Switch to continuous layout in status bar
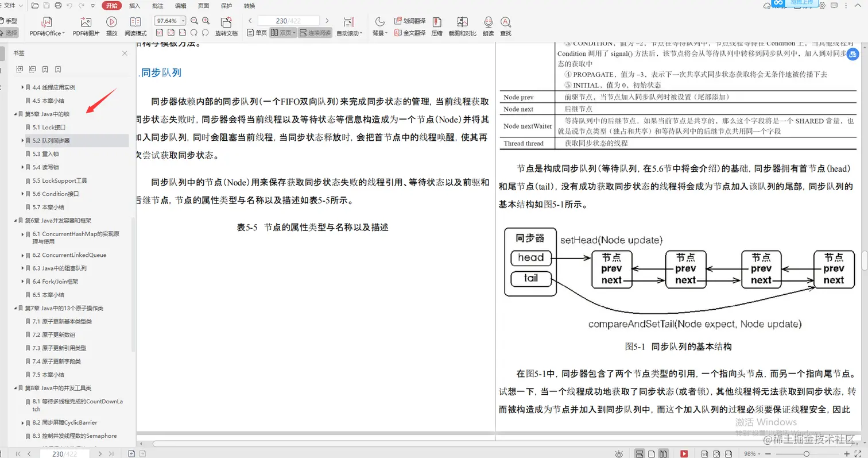Image resolution: width=868 pixels, height=458 pixels. point(639,453)
